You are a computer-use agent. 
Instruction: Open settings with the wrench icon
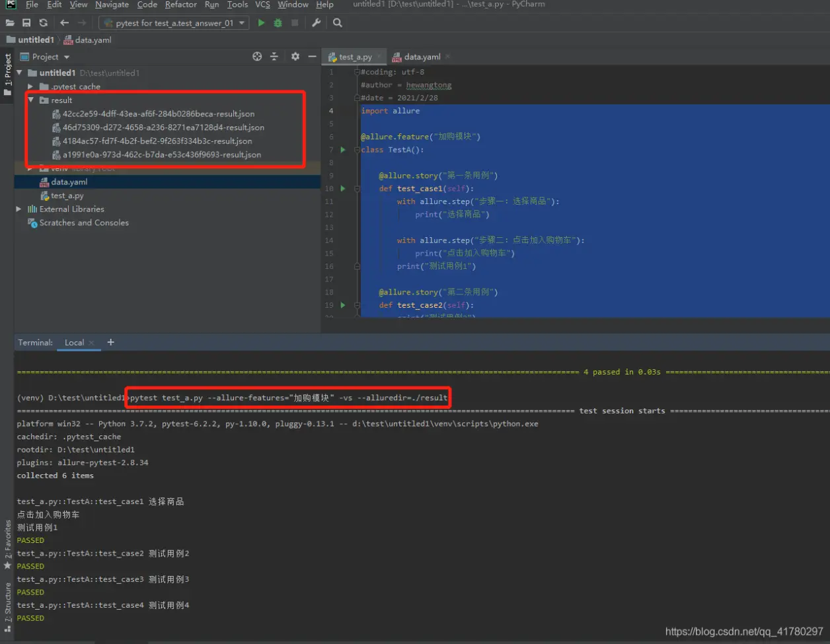tap(317, 22)
